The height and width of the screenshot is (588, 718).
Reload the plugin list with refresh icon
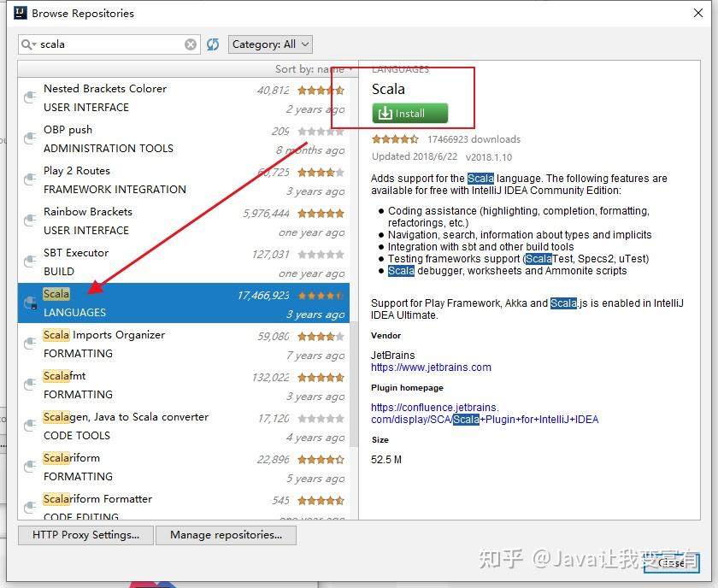pyautogui.click(x=213, y=44)
